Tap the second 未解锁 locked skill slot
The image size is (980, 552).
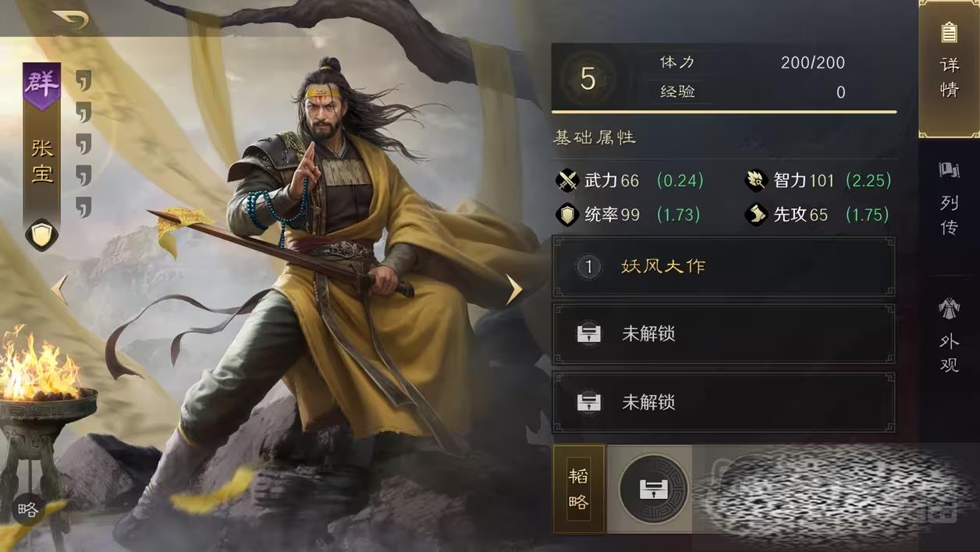click(x=723, y=403)
